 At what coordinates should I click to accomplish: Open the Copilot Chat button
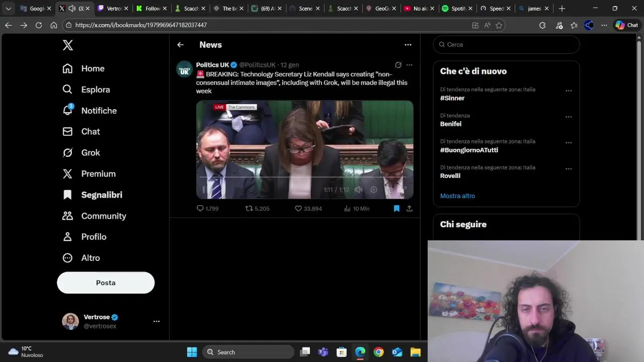(627, 25)
